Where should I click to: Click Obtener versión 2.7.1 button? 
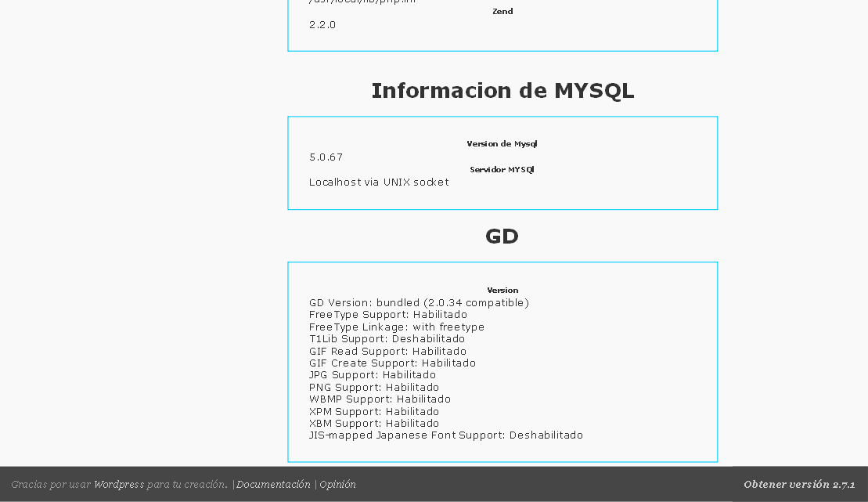pyautogui.click(x=799, y=484)
